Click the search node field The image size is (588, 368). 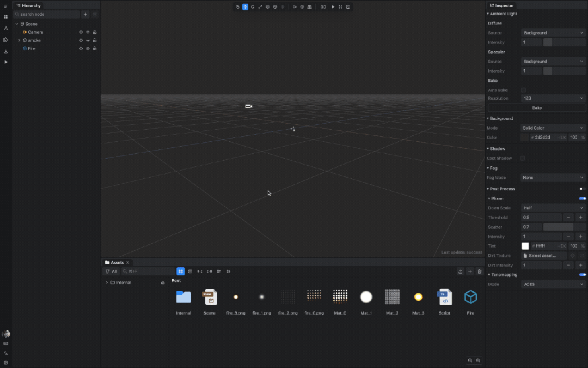click(x=46, y=14)
